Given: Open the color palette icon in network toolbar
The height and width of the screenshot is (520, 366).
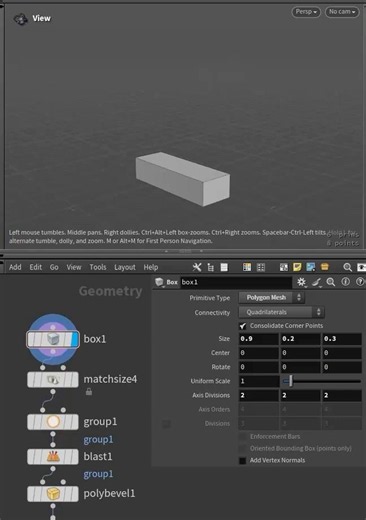Looking at the screenshot, I should (247, 267).
